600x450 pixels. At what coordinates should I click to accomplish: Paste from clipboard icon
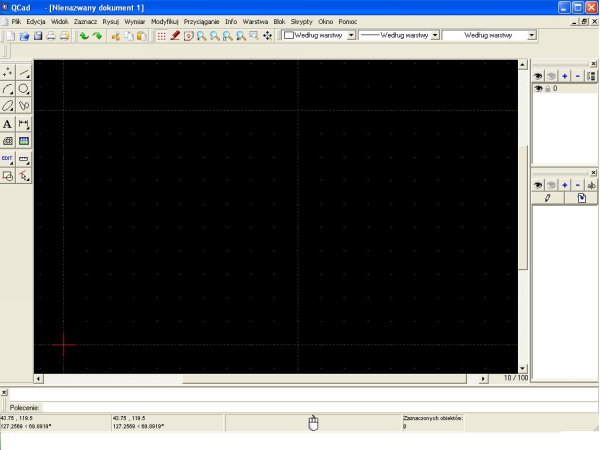tap(142, 36)
